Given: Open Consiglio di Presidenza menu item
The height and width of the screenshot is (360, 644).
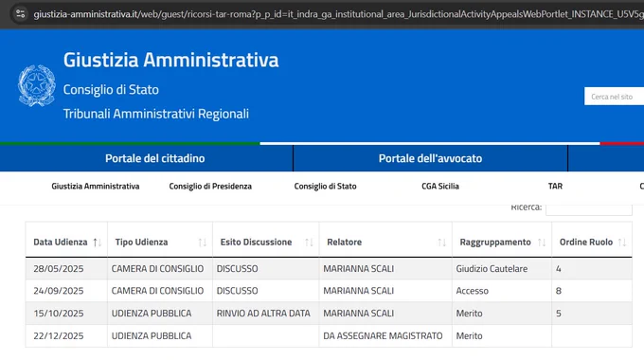Looking at the screenshot, I should tap(210, 187).
